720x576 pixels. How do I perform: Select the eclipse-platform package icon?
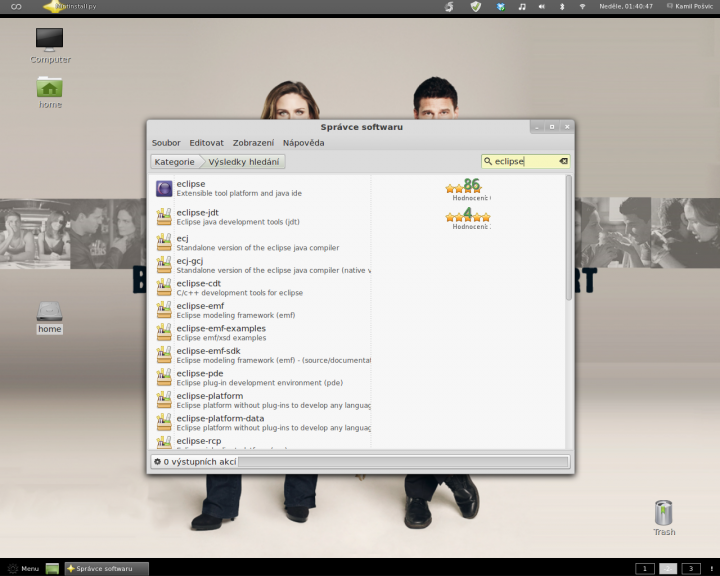point(164,400)
